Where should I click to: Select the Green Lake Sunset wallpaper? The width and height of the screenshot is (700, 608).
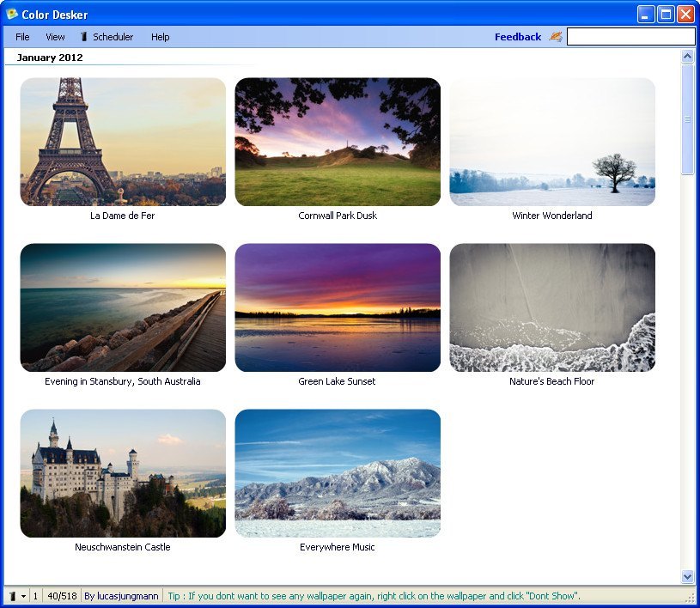pyautogui.click(x=338, y=307)
